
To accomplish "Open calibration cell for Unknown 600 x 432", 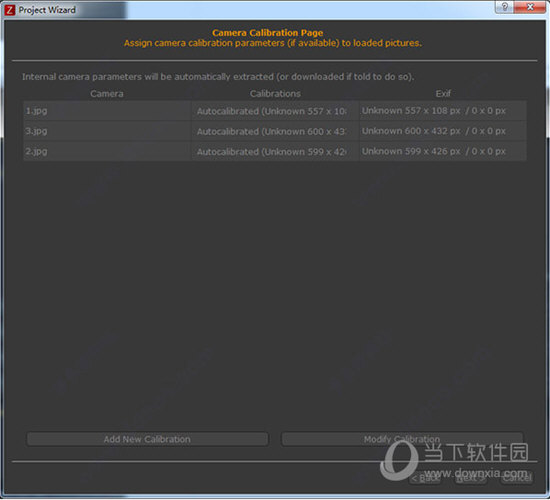I will 275,131.
